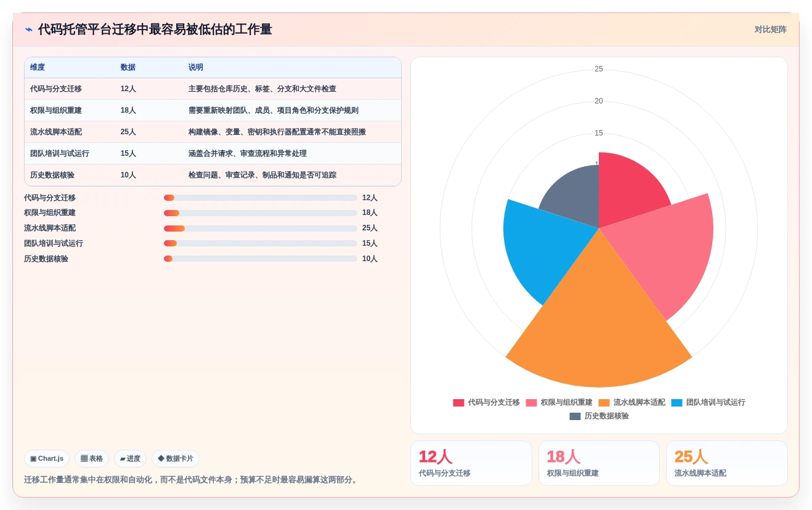Click the 对比矩阵 label in header
Image resolution: width=812 pixels, height=510 pixels.
770,30
